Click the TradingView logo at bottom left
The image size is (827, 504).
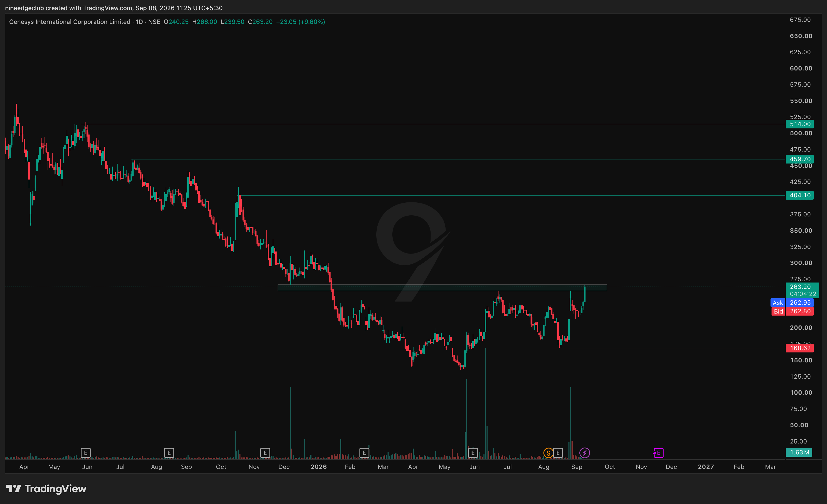pos(46,488)
